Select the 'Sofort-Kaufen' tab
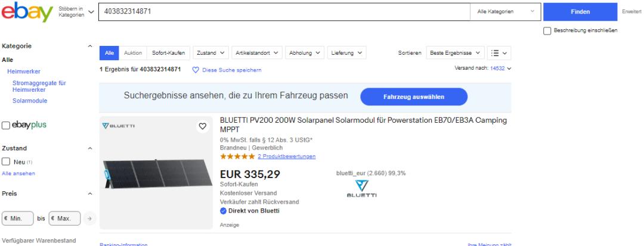 [169, 53]
